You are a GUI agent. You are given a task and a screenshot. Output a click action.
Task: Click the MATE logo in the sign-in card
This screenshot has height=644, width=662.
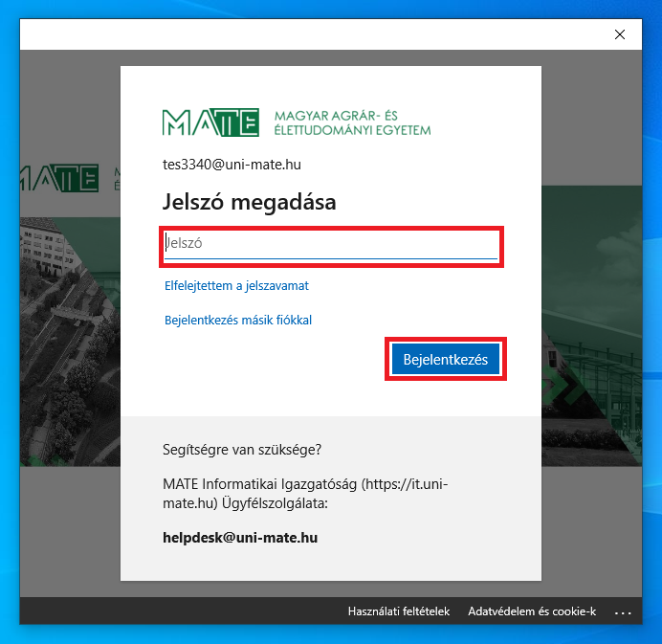click(210, 122)
